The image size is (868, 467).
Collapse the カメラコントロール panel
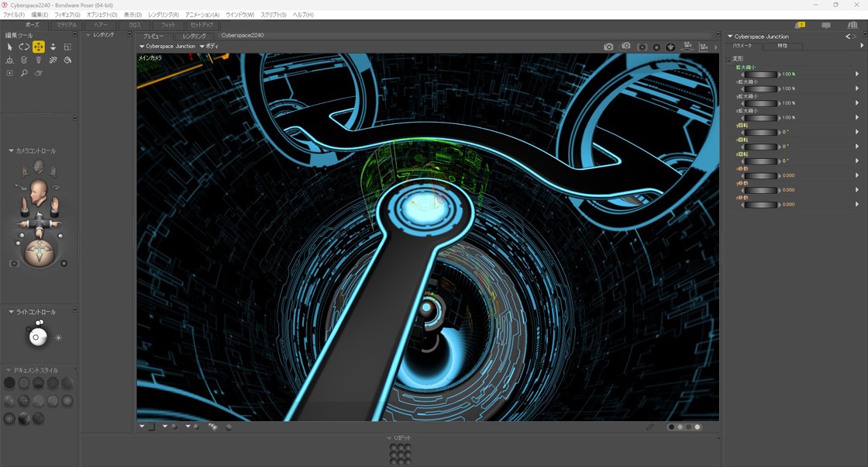(11, 150)
